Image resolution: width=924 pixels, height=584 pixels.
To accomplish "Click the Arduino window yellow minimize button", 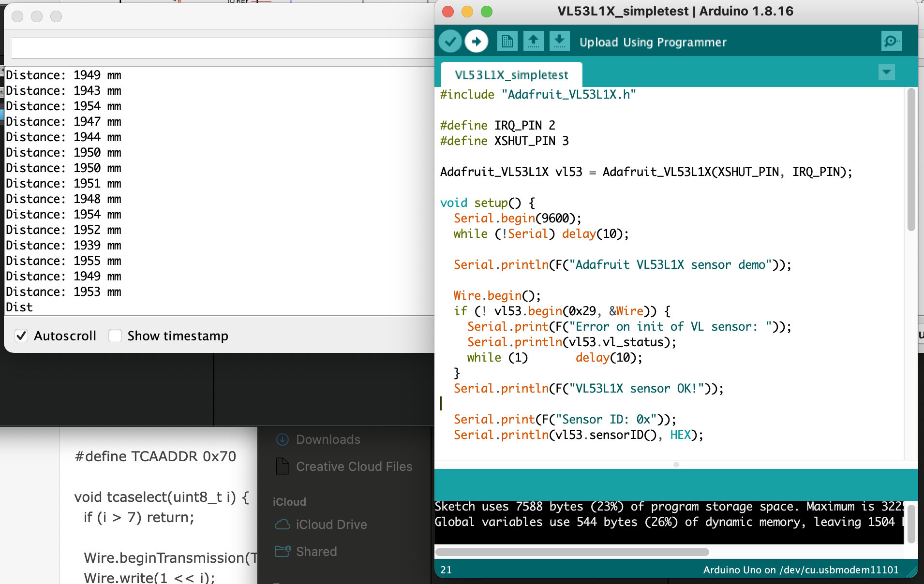I will click(467, 12).
